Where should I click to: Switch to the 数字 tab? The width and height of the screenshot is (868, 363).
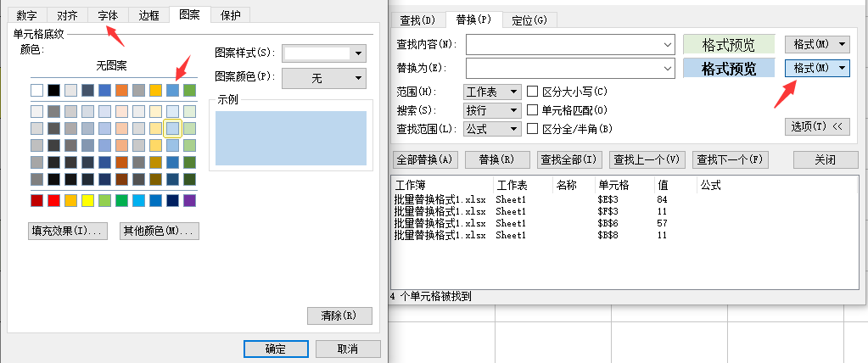click(26, 15)
